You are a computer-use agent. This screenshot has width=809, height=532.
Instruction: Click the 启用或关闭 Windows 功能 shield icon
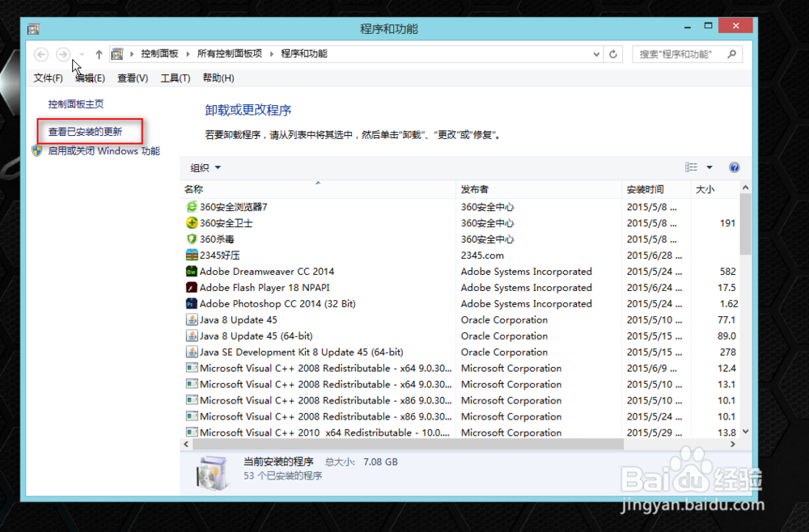(36, 151)
